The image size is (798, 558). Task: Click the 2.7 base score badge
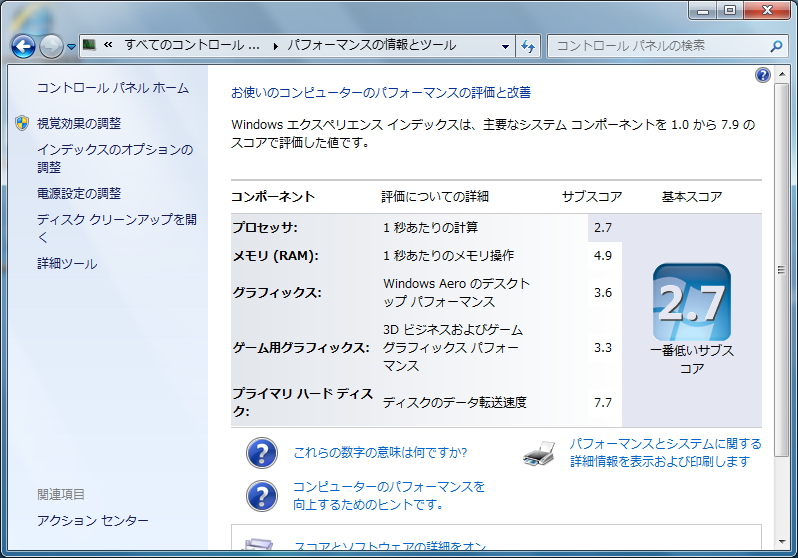[x=692, y=302]
